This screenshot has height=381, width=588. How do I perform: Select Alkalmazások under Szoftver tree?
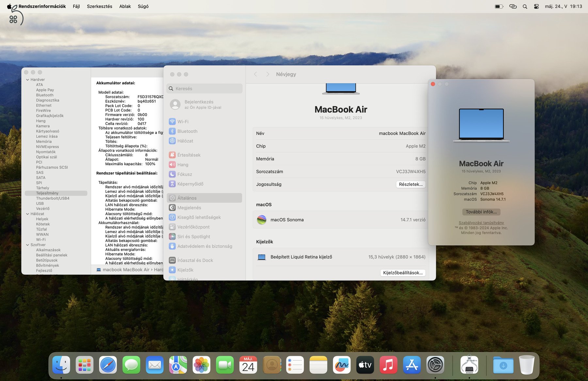48,250
